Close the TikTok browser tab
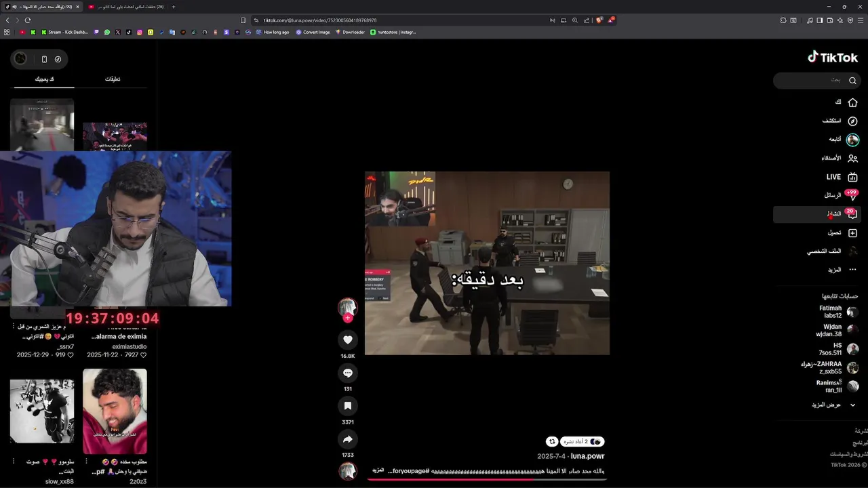Viewport: 868px width, 488px height. [77, 7]
